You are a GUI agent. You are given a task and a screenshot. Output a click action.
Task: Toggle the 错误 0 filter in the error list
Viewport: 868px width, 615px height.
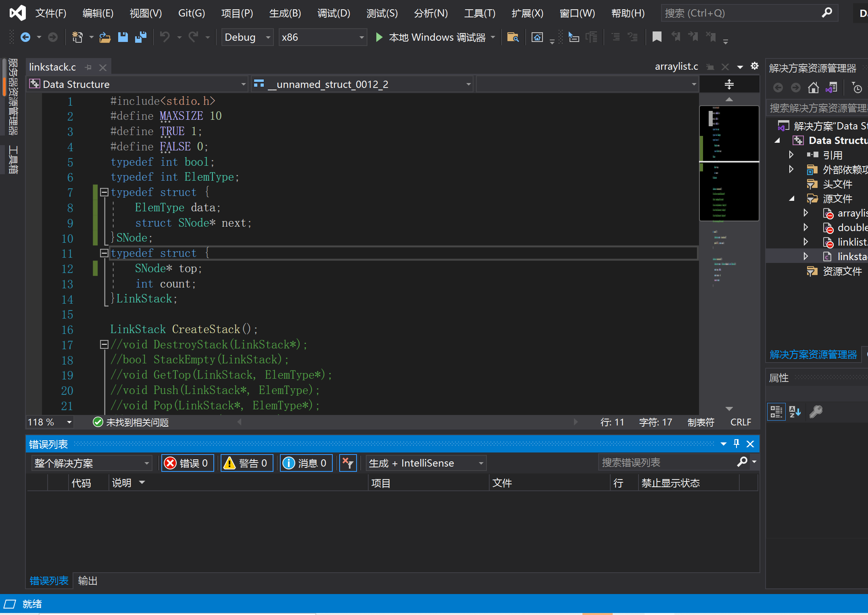(x=187, y=463)
